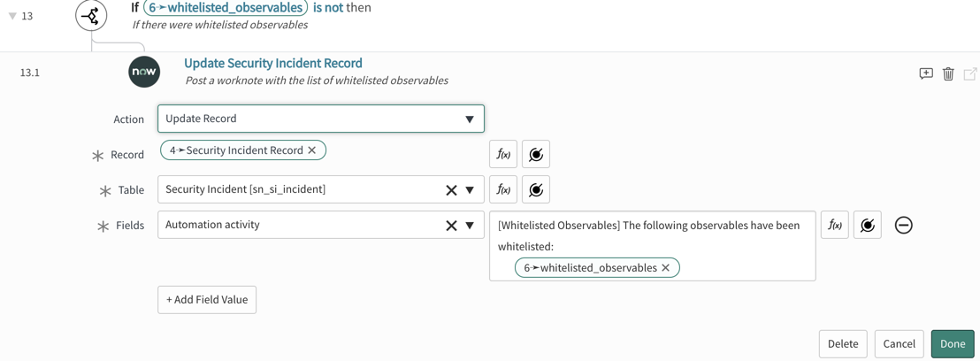Open the data pill picker for Automation activity
Viewport: 980px width, 361px height.
pyautogui.click(x=867, y=226)
